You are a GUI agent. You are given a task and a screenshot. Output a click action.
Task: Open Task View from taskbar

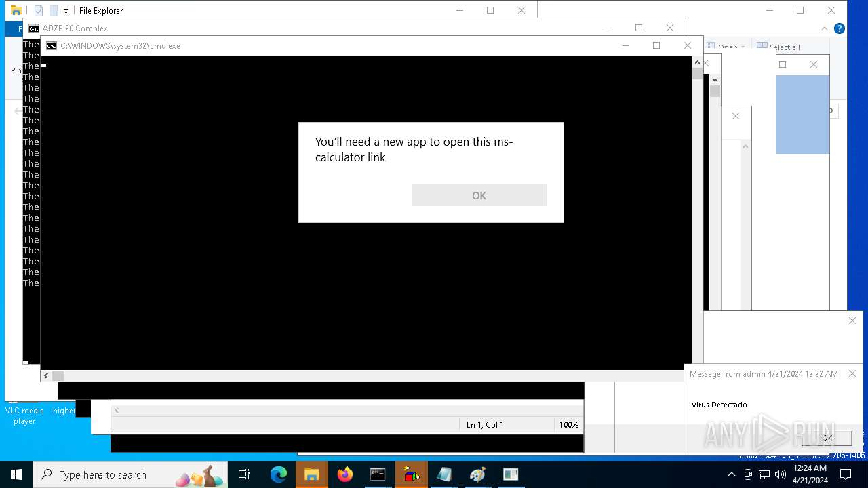click(244, 474)
